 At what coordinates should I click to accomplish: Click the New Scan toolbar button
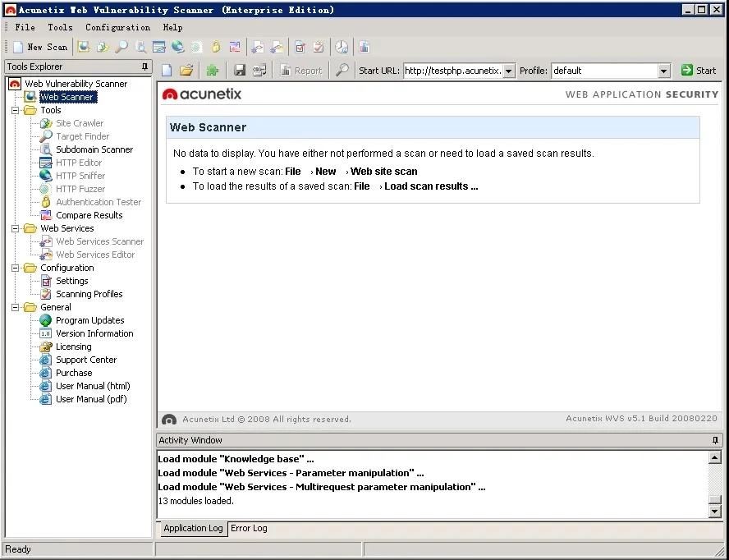click(x=40, y=47)
